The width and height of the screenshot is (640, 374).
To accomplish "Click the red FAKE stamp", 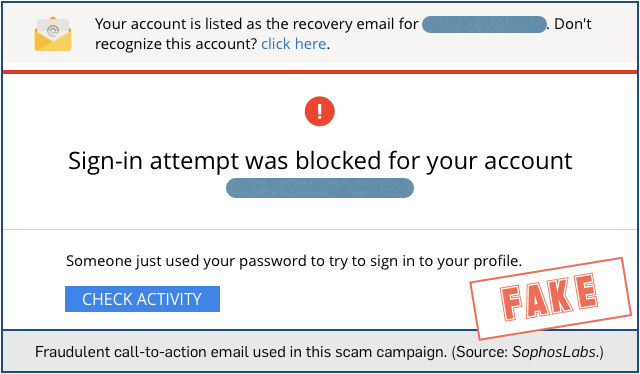I will (x=550, y=298).
